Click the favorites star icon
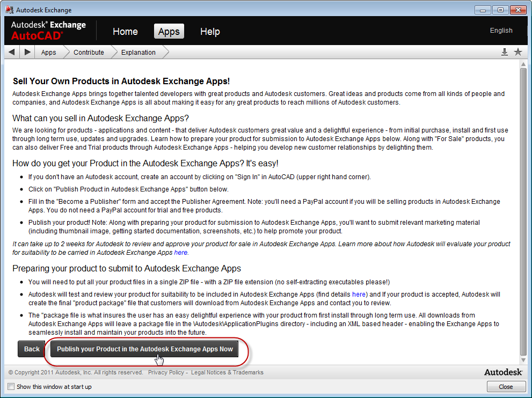The image size is (532, 398). [518, 52]
